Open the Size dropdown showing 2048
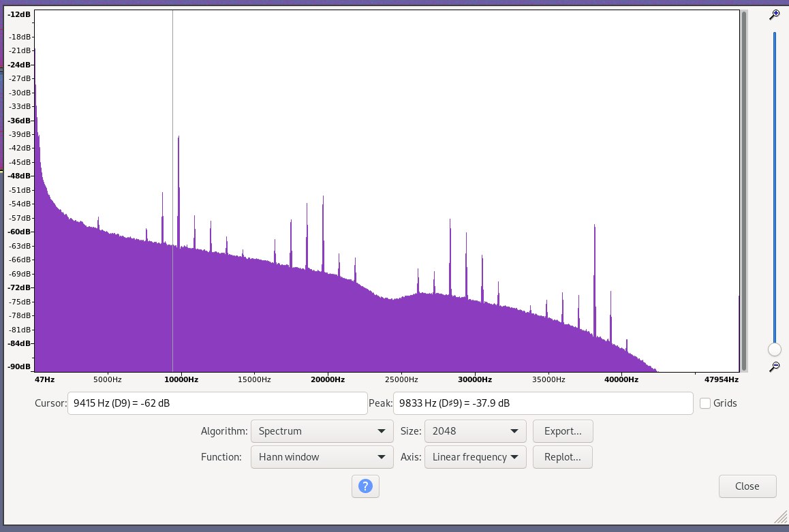The image size is (789, 532). pyautogui.click(x=475, y=431)
